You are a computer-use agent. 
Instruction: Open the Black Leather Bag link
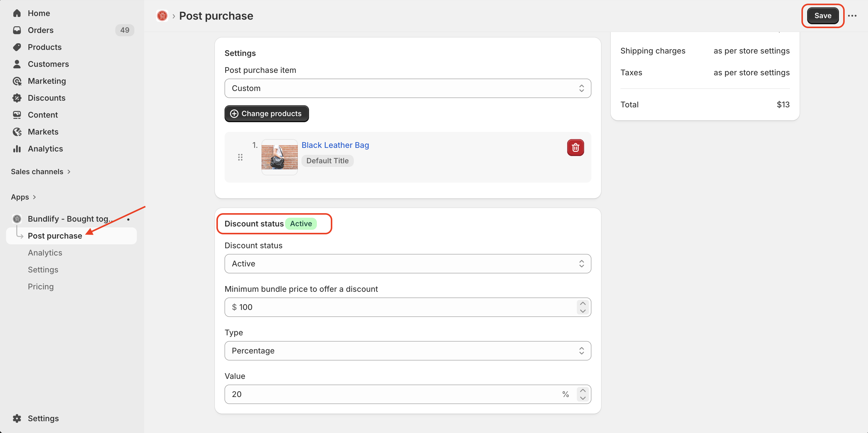[x=335, y=145]
